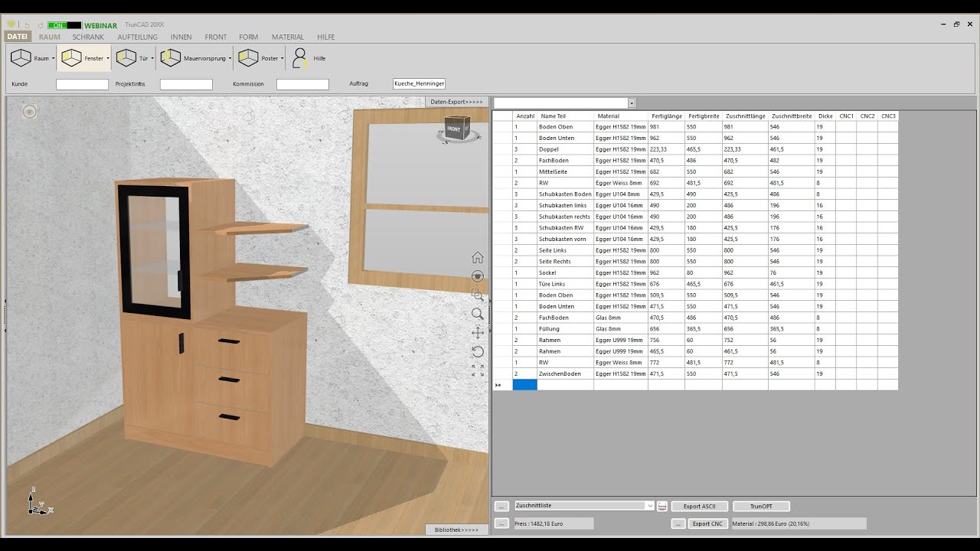Click the printer icon next to Zuschnittliste
980x551 pixels.
[662, 506]
